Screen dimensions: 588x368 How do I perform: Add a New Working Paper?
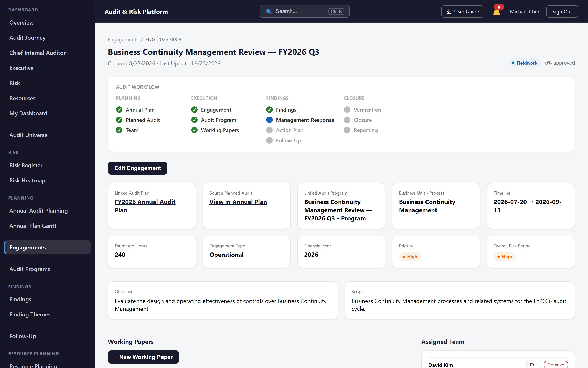tap(143, 357)
